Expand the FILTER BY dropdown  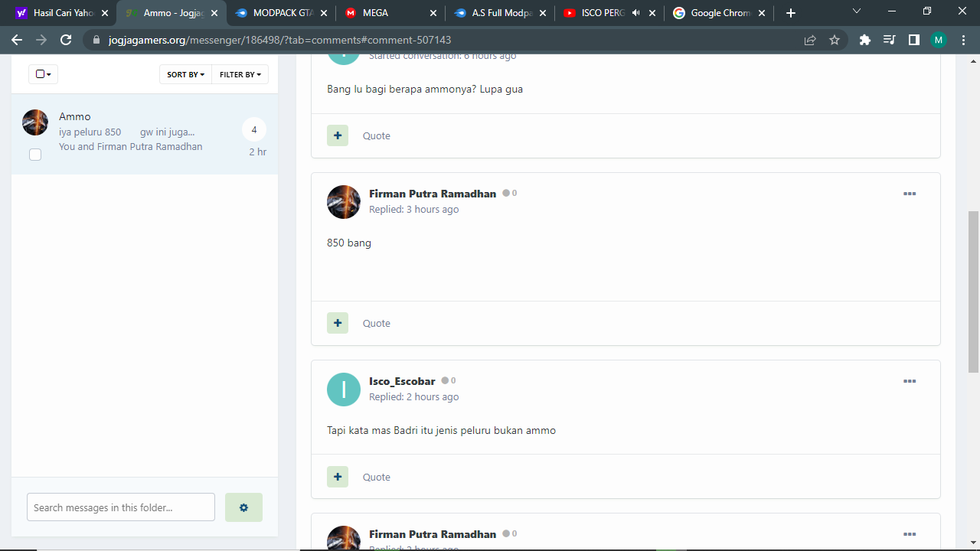(240, 74)
